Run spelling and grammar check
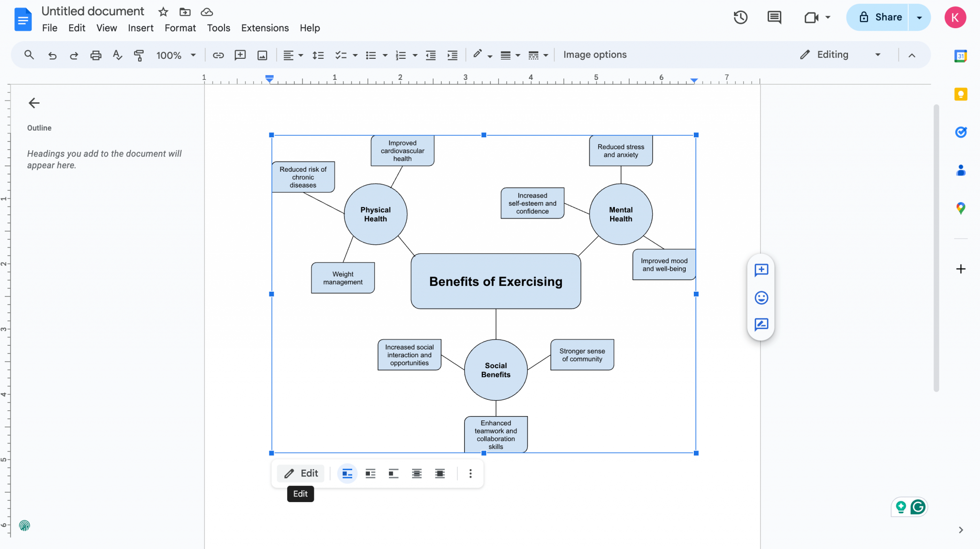Screen dimensions: 980x549 coord(117,55)
